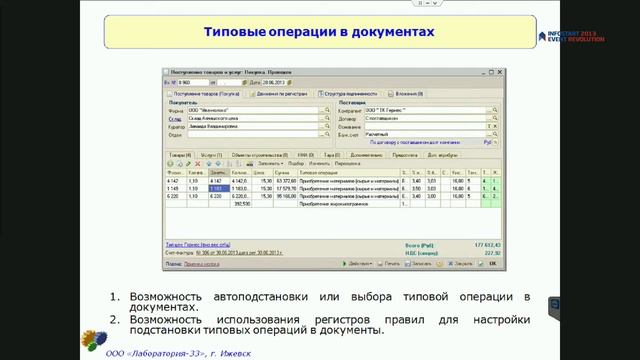Switch to the Доп. атрибуты tab

click(x=442, y=155)
